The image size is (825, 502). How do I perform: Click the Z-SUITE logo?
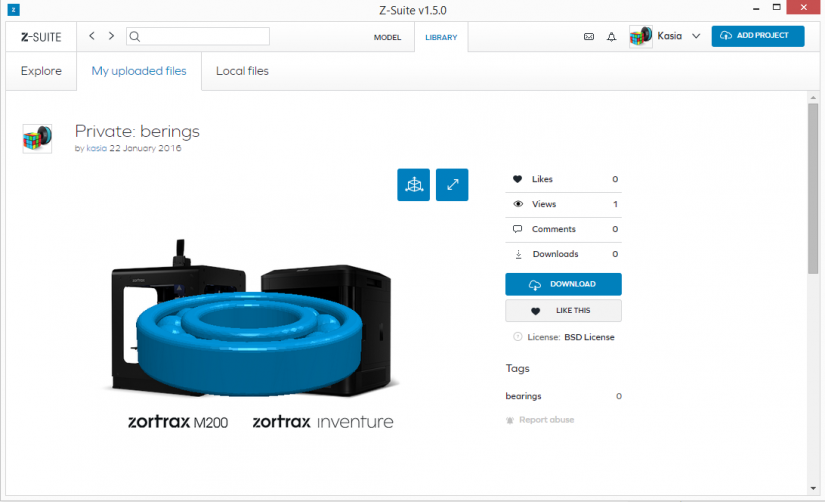point(41,37)
